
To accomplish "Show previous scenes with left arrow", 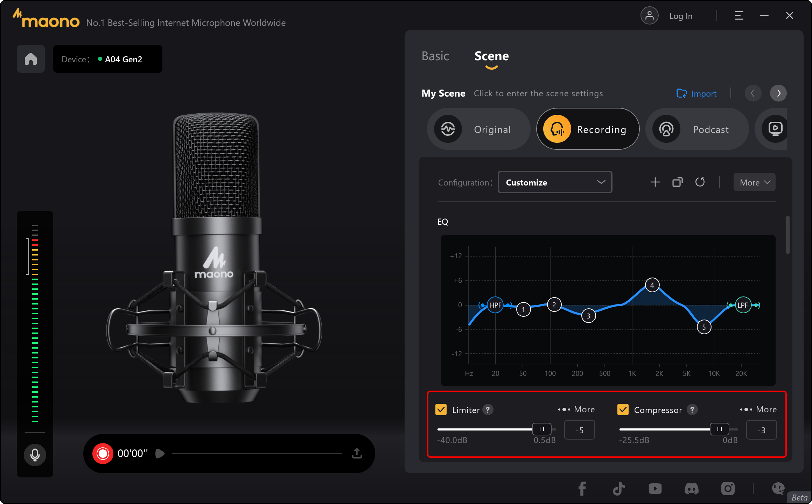I will click(x=753, y=93).
